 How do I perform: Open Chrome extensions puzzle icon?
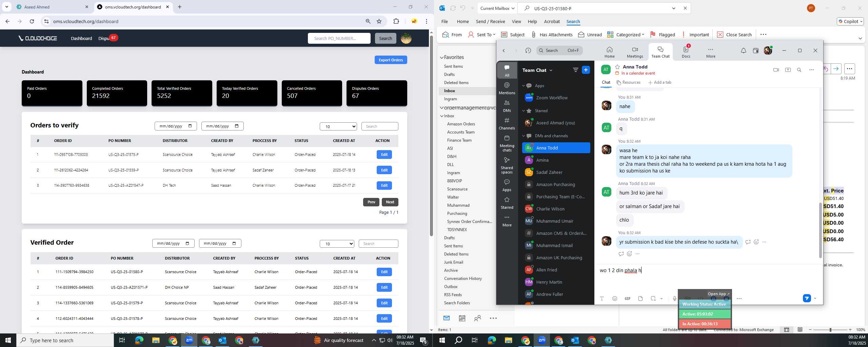(x=396, y=21)
